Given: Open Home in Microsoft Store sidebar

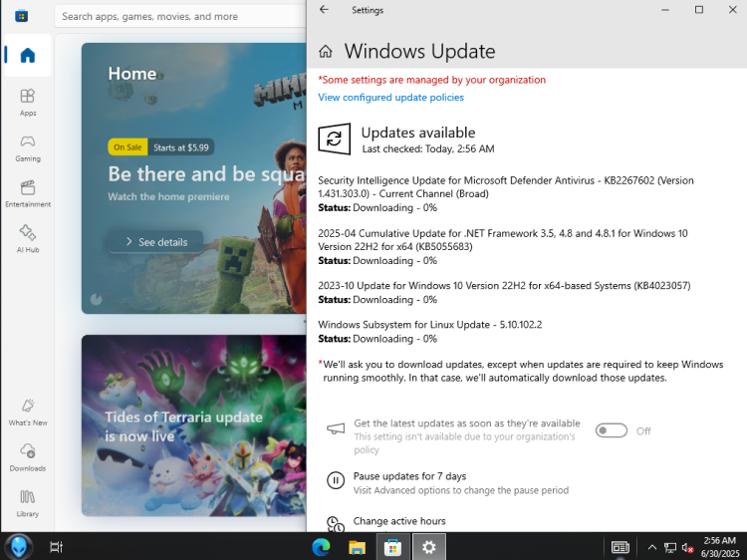Looking at the screenshot, I should (28, 55).
